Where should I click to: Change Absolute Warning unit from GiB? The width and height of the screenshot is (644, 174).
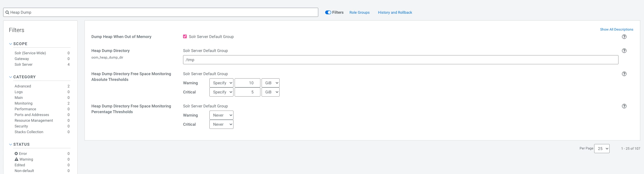coord(270,83)
